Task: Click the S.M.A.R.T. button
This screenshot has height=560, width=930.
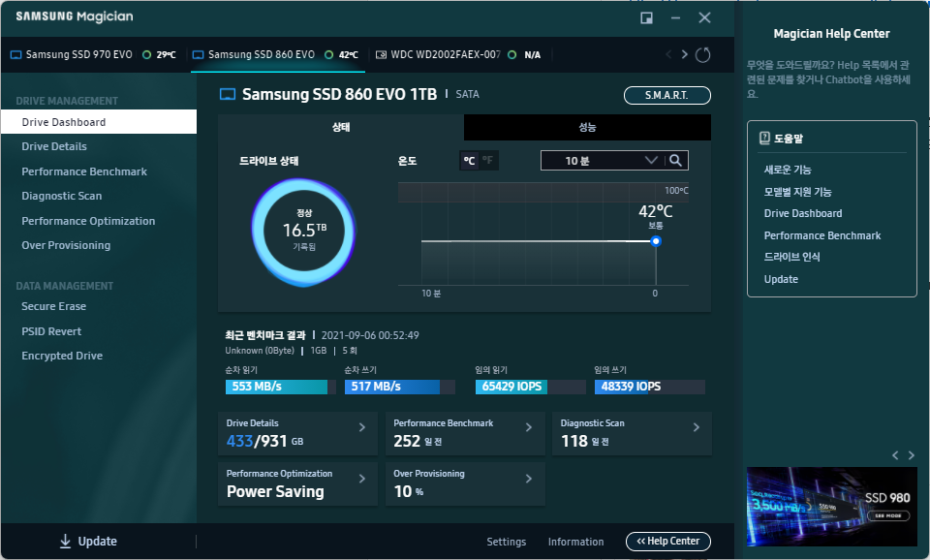Action: 666,95
